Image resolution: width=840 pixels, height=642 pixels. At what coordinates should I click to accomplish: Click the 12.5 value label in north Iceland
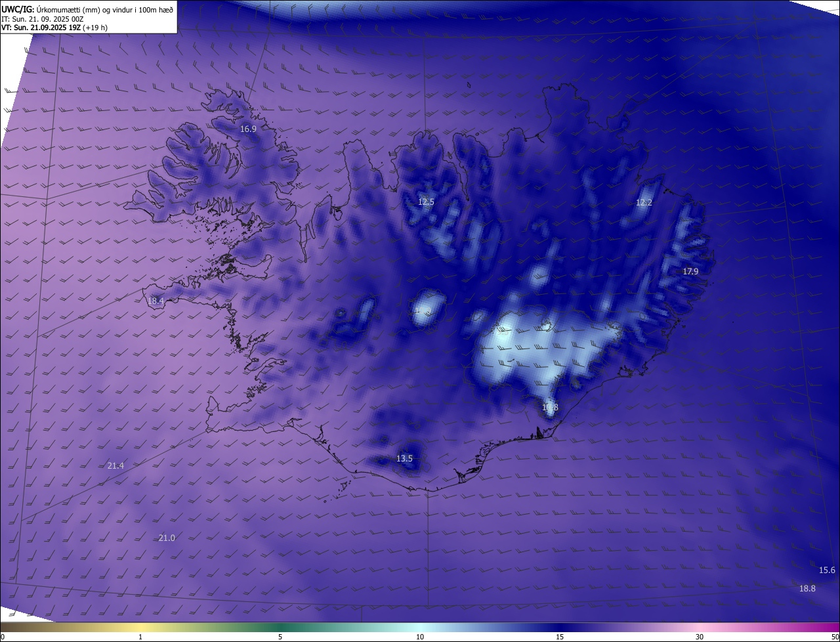426,202
